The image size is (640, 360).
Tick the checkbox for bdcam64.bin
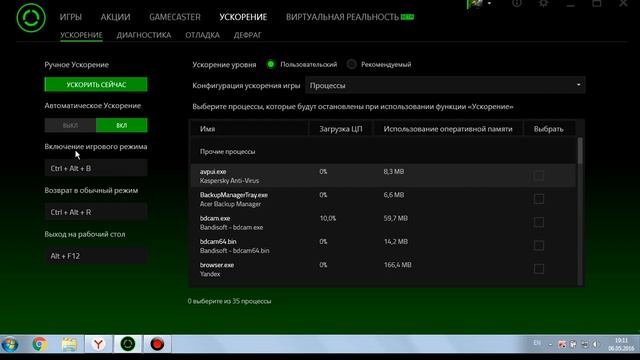(x=538, y=245)
